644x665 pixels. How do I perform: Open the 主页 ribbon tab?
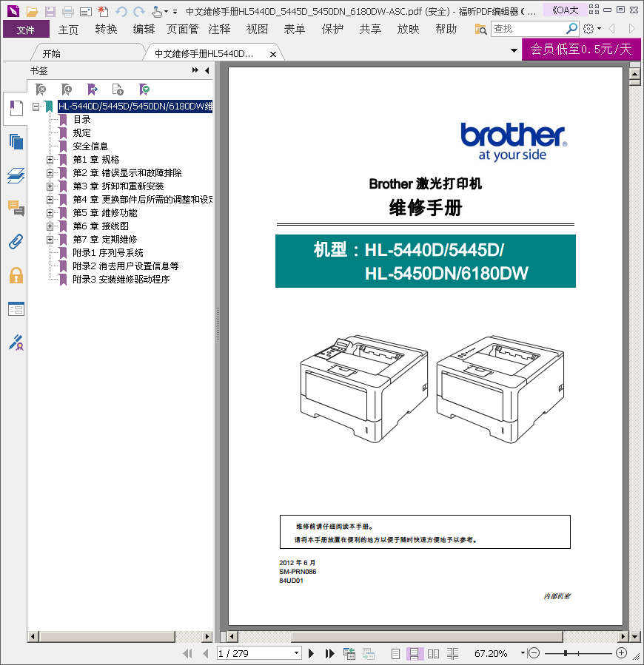[x=68, y=30]
